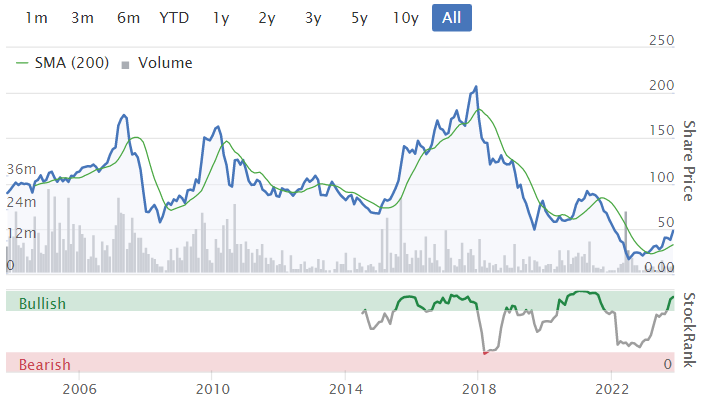
Task: Select the 1m time range
Action: click(36, 18)
